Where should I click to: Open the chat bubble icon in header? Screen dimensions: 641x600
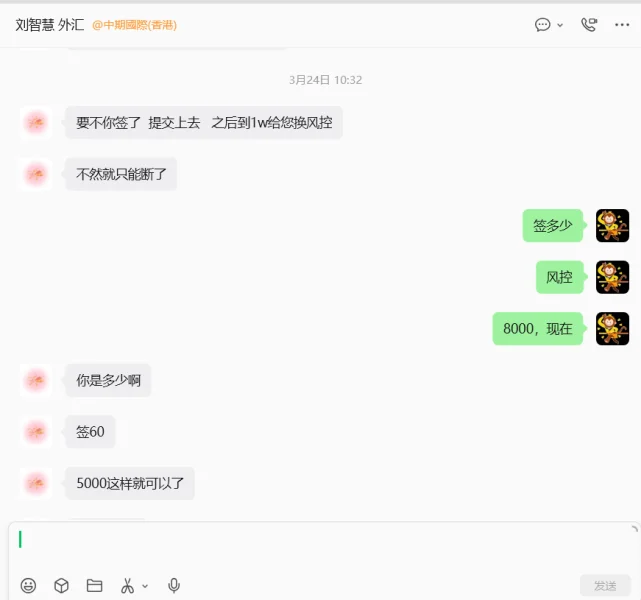[x=542, y=25]
